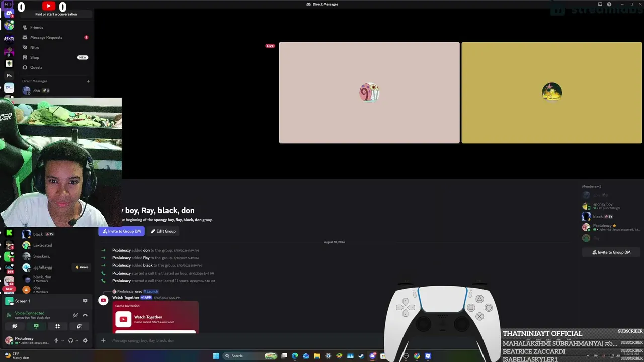The height and width of the screenshot is (362, 644).
Task: Open DM with Snackers.
Action: pos(55,256)
